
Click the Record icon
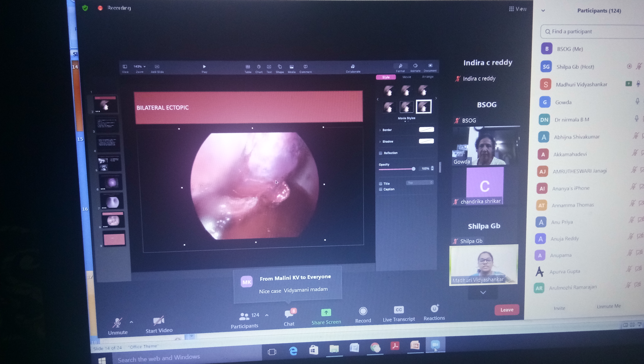click(363, 311)
